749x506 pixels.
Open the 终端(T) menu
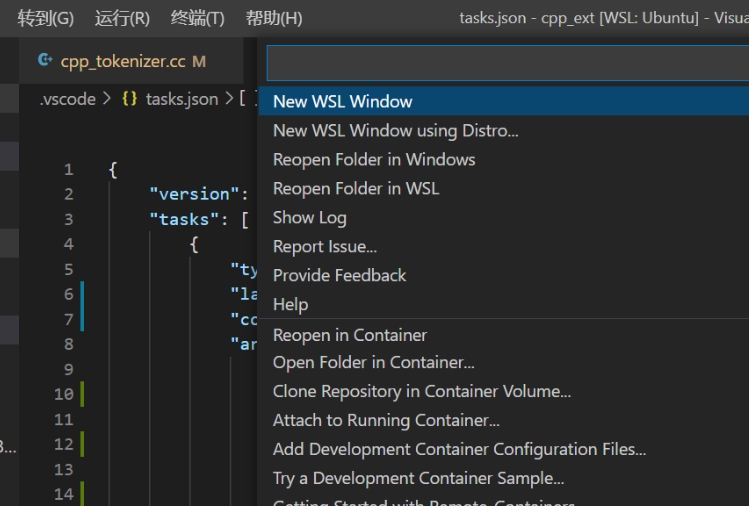pyautogui.click(x=197, y=18)
